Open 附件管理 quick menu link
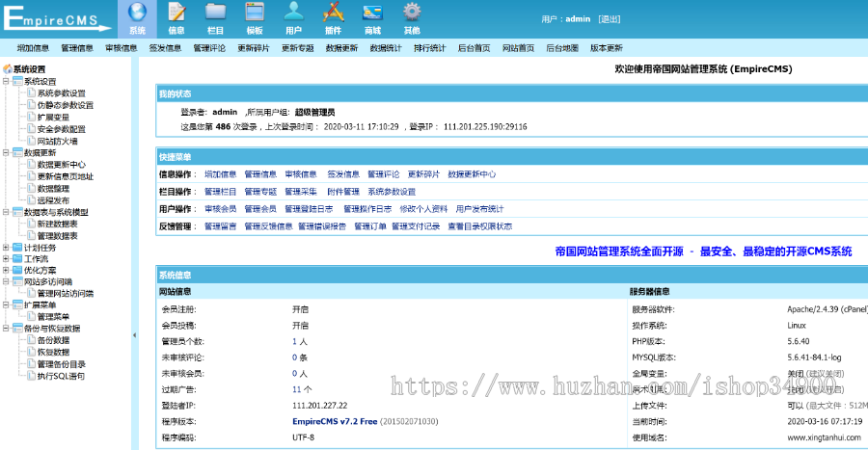This screenshot has height=450, width=868. 343,192
